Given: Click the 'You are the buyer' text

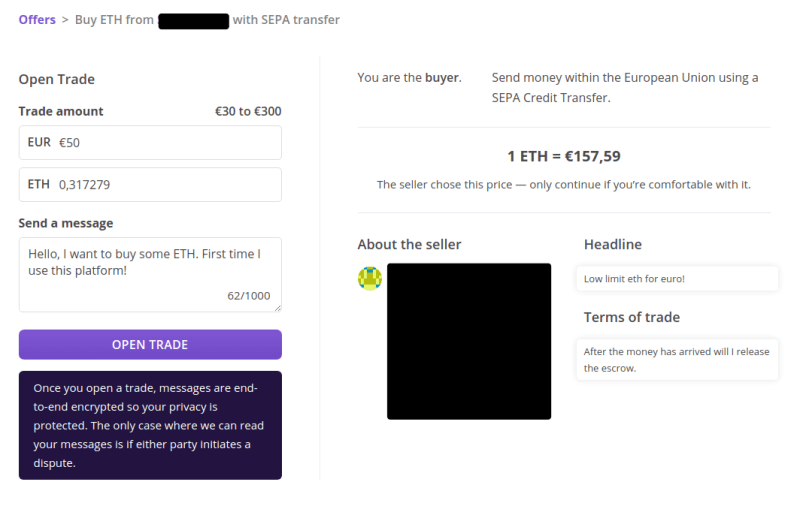Looking at the screenshot, I should (409, 78).
